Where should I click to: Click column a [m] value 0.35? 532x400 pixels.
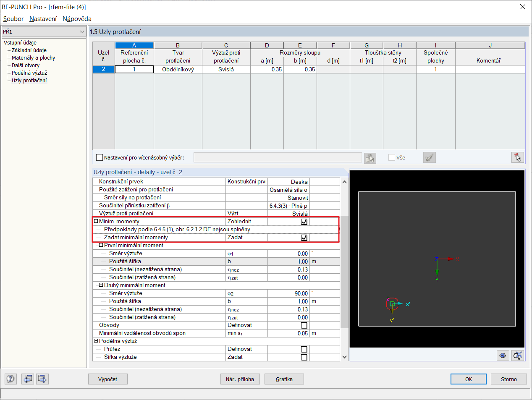tap(267, 69)
